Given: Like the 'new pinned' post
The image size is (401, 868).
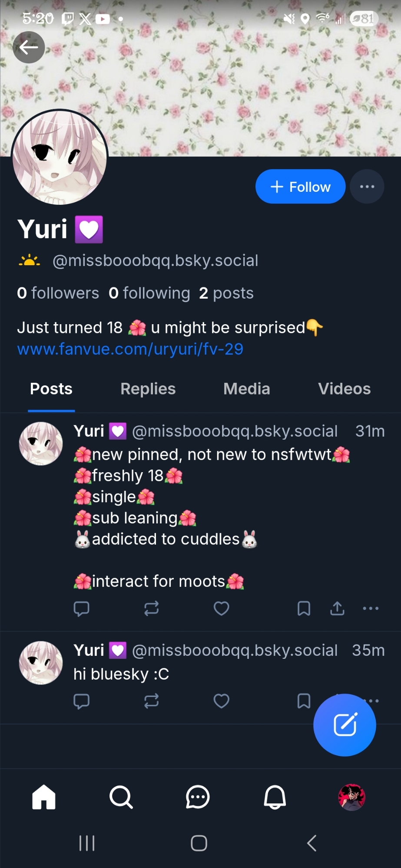Looking at the screenshot, I should pos(221,608).
